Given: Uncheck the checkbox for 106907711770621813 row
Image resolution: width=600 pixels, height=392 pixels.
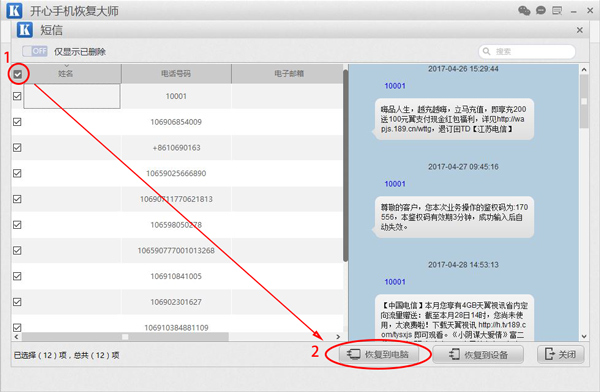Looking at the screenshot, I should point(17,199).
